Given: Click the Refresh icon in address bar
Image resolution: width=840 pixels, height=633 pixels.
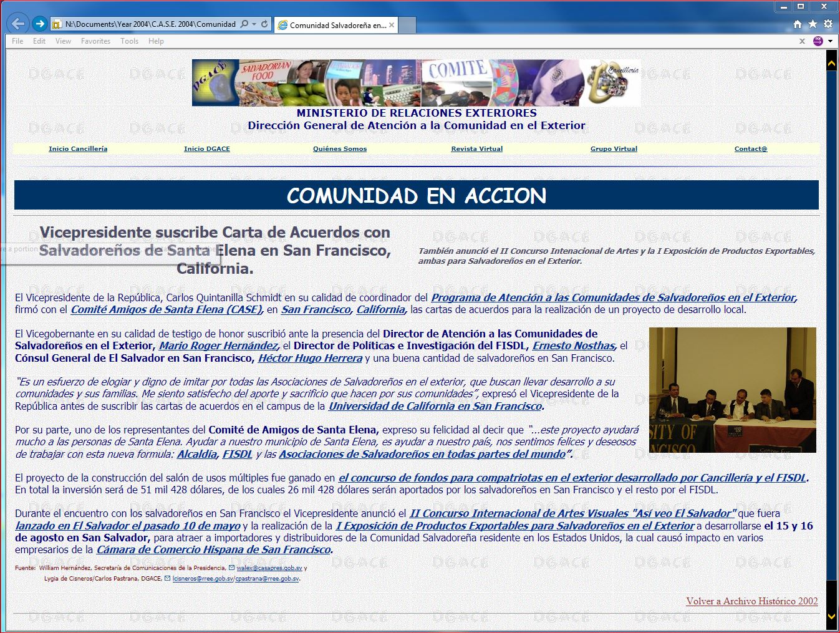Looking at the screenshot, I should pos(264,24).
